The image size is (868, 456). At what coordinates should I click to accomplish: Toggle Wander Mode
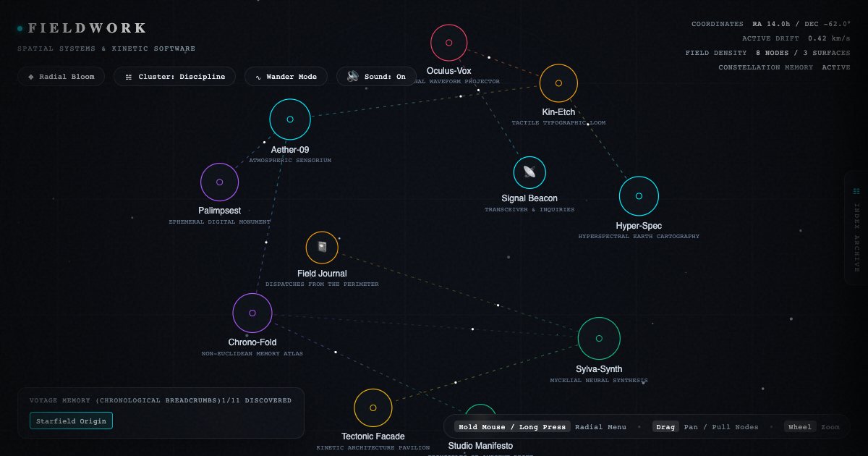click(286, 77)
